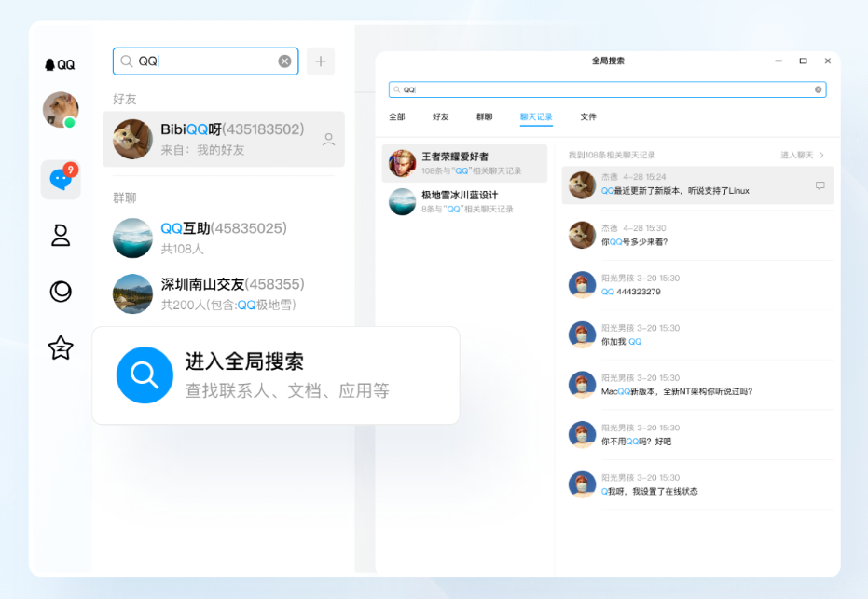Open 极地雪冰川蓝设计 avatar
Screen dimensions: 868x599
(x=403, y=202)
